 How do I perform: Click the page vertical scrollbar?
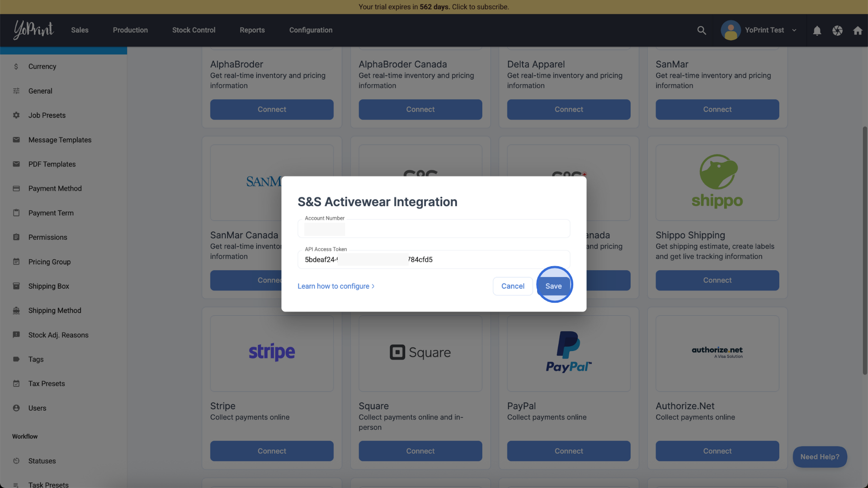(865, 251)
